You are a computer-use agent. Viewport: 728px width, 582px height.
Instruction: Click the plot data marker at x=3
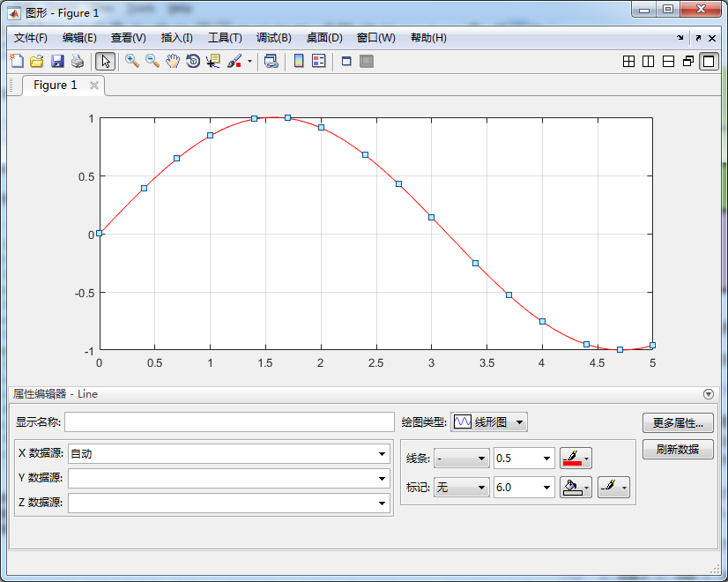coord(431,218)
